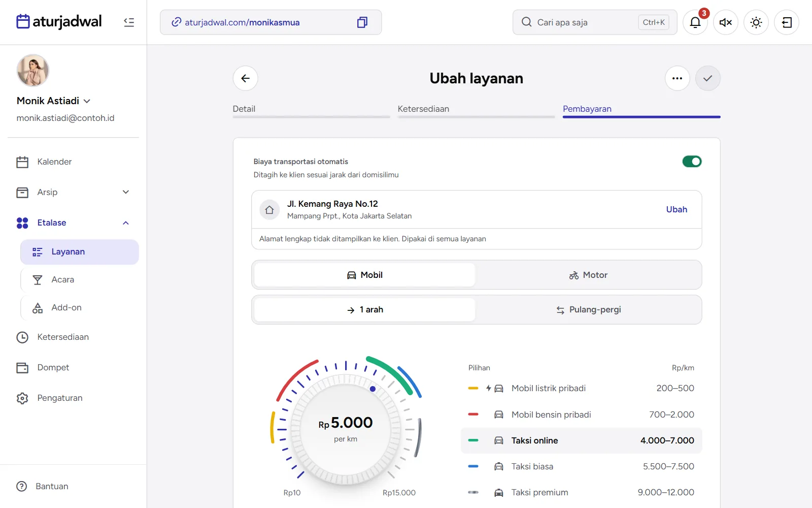Screen dimensions: 812x508
Task: Open Ketersediaan clock item in sidebar
Action: 74,337
